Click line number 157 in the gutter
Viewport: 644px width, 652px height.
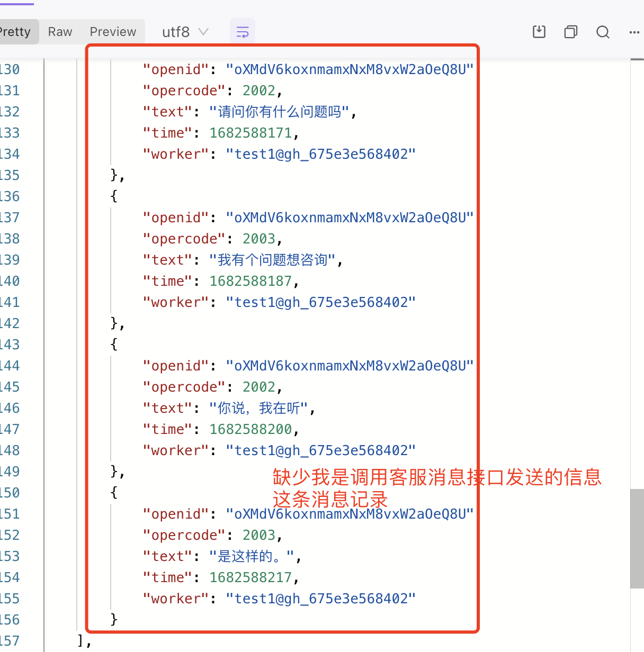[10, 641]
